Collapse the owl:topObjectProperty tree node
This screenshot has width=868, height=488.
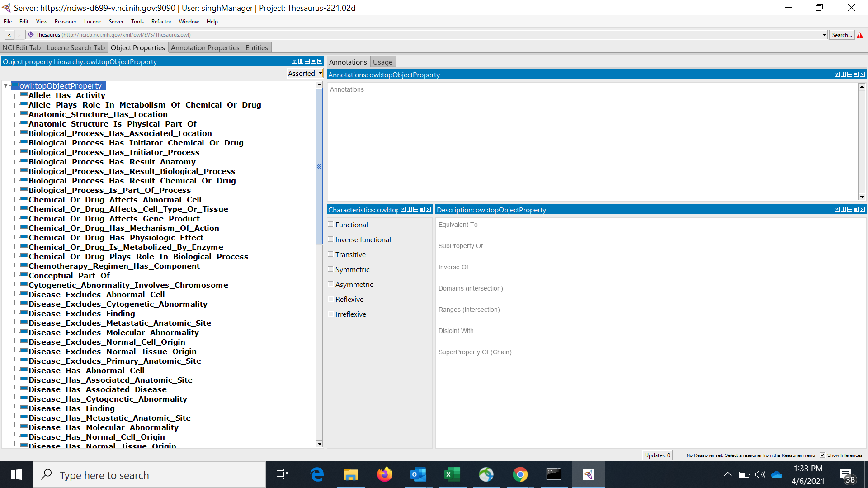tap(5, 85)
